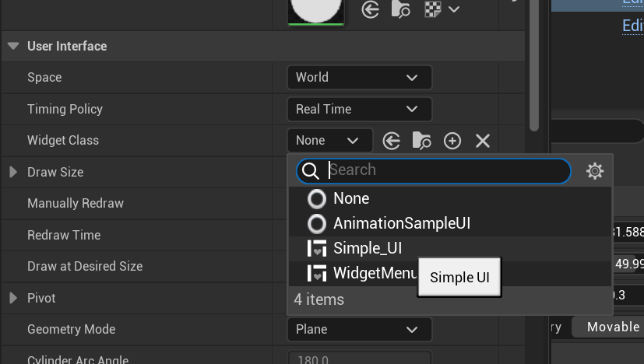Create a new widget class asset with plus icon
The height and width of the screenshot is (364, 644).
452,141
